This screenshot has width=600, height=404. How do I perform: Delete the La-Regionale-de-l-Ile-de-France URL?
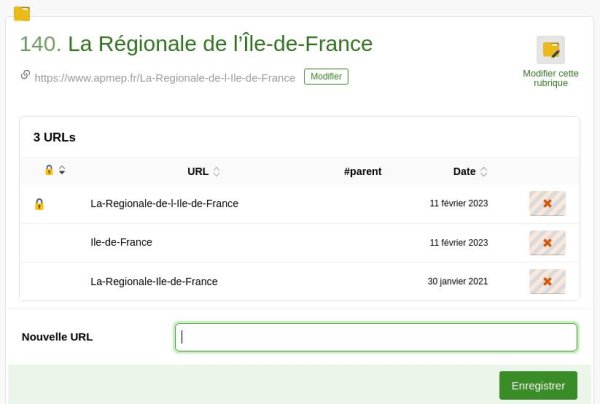(547, 204)
